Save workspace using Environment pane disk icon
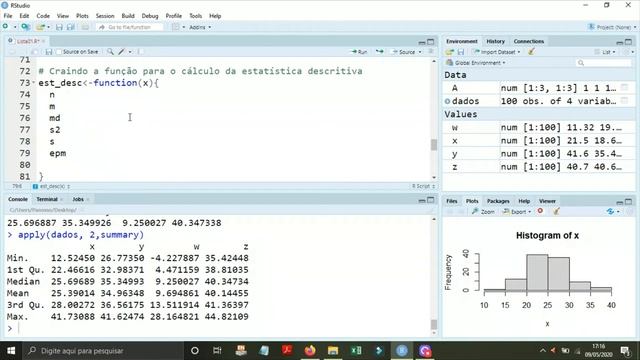 click(461, 52)
